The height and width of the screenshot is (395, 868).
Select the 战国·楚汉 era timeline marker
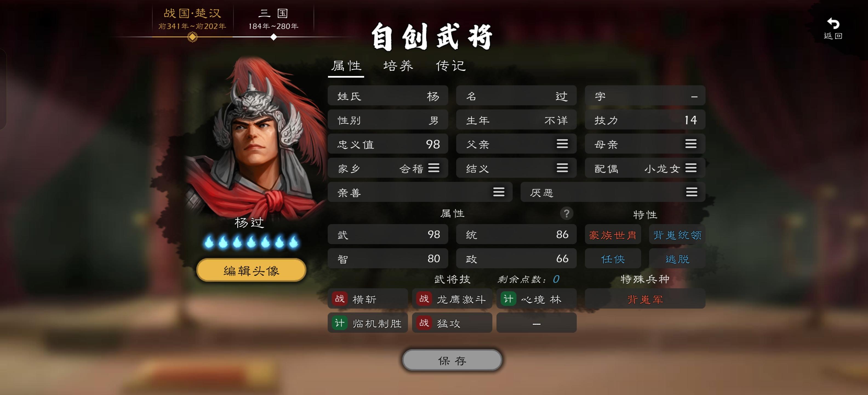(192, 37)
